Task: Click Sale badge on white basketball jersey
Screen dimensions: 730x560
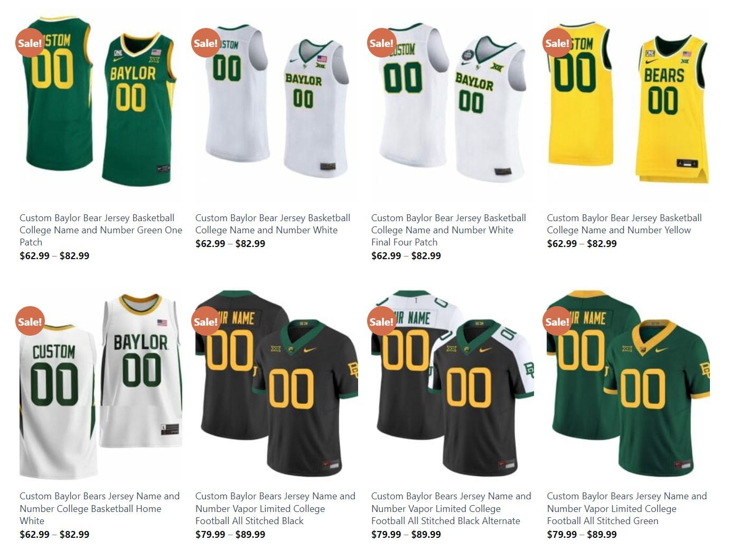Action: pos(205,43)
